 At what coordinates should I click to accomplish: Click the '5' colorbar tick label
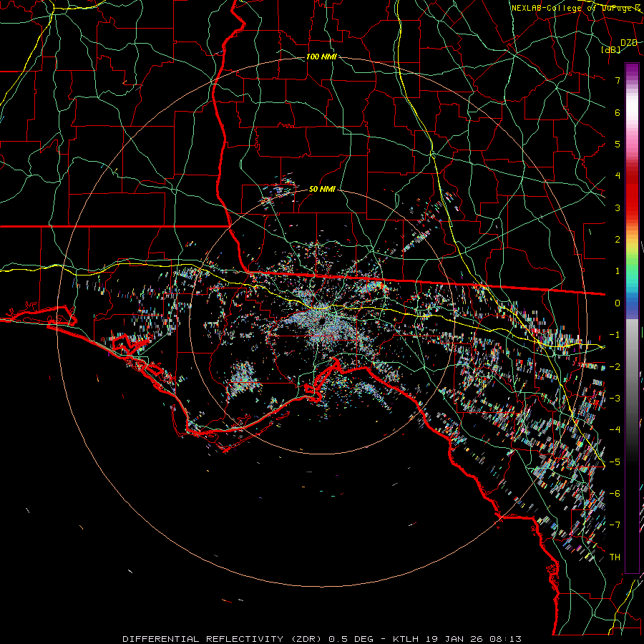click(x=618, y=144)
